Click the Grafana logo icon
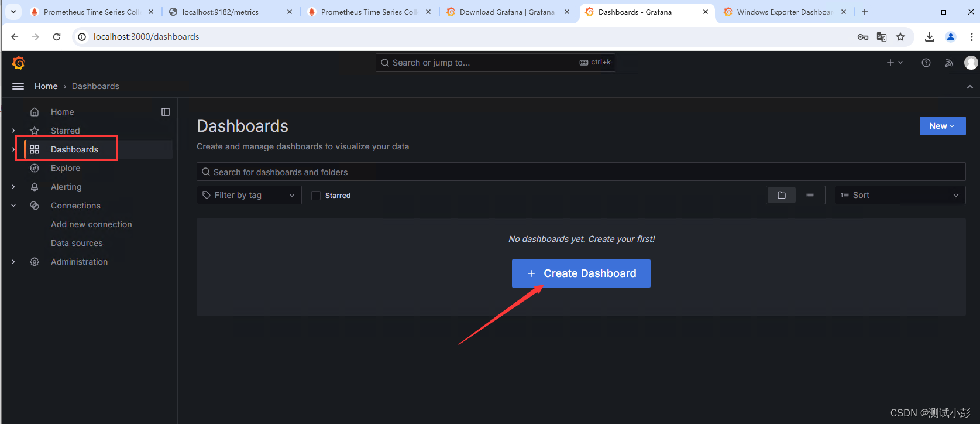 tap(18, 63)
